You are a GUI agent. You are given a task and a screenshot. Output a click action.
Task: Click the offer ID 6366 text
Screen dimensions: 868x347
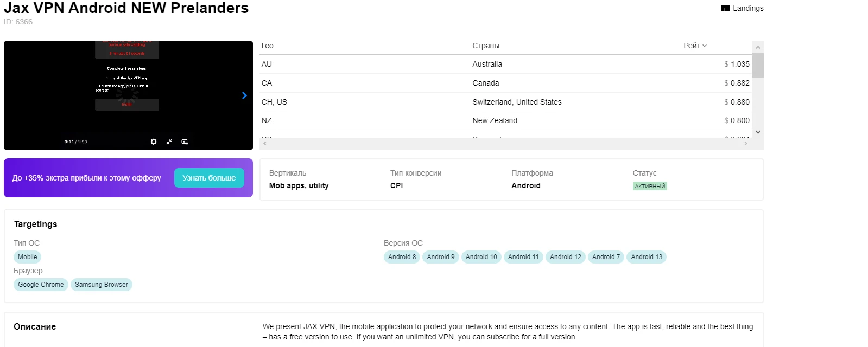click(18, 22)
